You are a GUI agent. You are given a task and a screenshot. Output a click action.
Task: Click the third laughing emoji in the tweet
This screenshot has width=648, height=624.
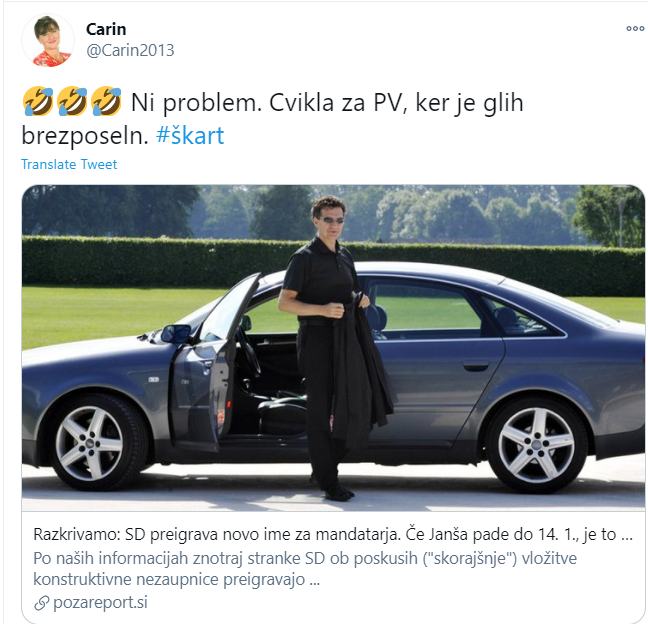(x=106, y=101)
